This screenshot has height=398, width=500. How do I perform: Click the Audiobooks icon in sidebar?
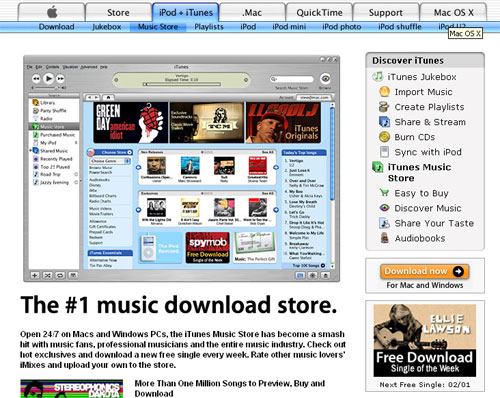(384, 238)
